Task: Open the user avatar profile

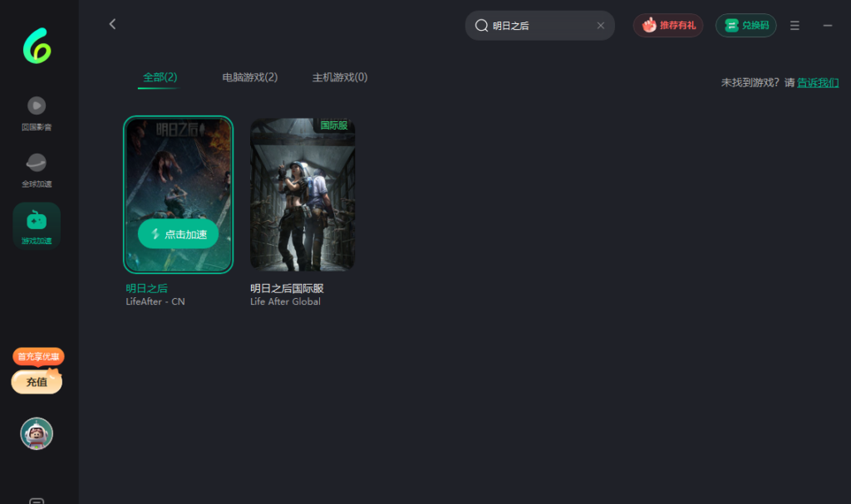Action: 37,433
